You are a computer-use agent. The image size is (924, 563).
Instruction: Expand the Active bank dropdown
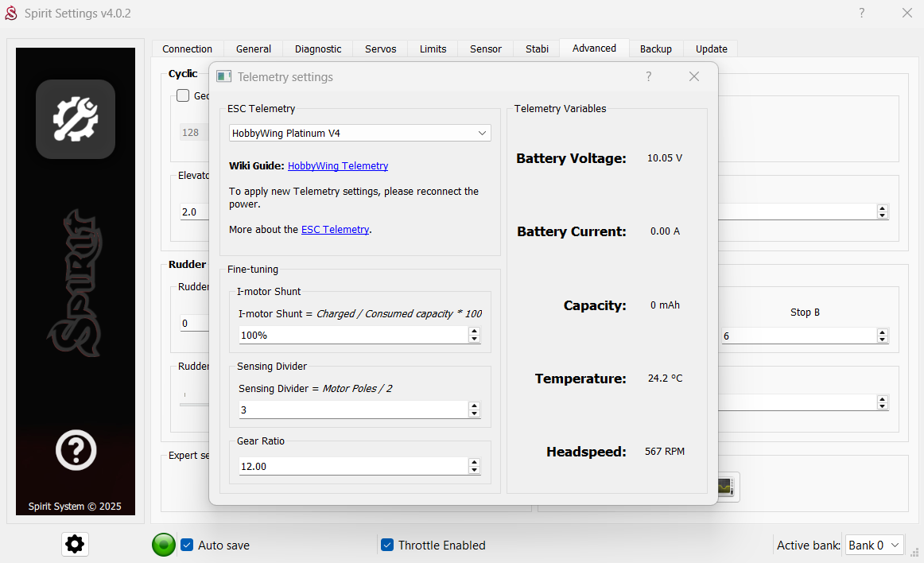874,545
